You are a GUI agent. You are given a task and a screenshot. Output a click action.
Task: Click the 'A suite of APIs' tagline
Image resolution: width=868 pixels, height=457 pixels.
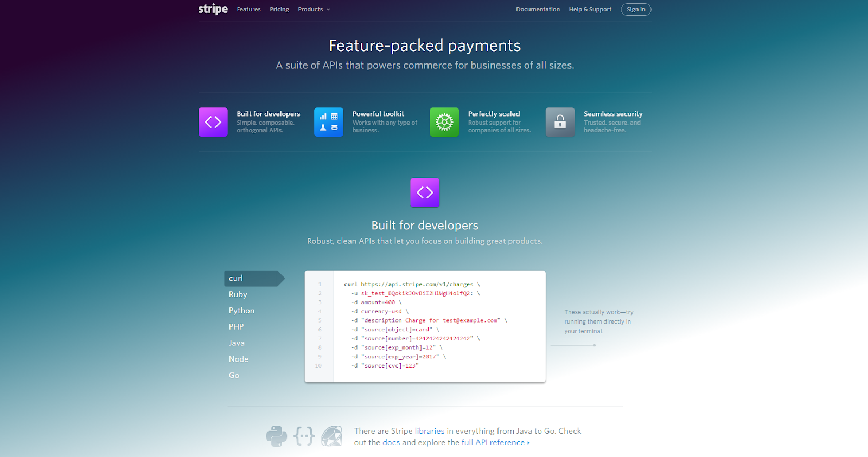(x=425, y=65)
